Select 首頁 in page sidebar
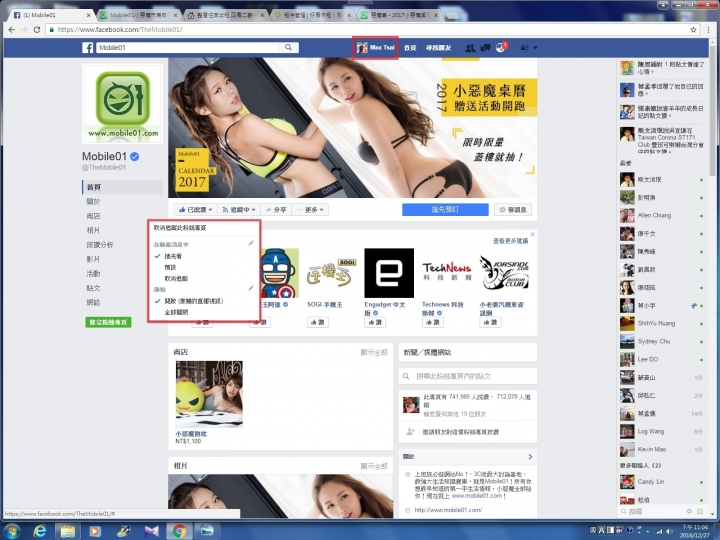Screen dimensions: 720x540 click(122, 187)
